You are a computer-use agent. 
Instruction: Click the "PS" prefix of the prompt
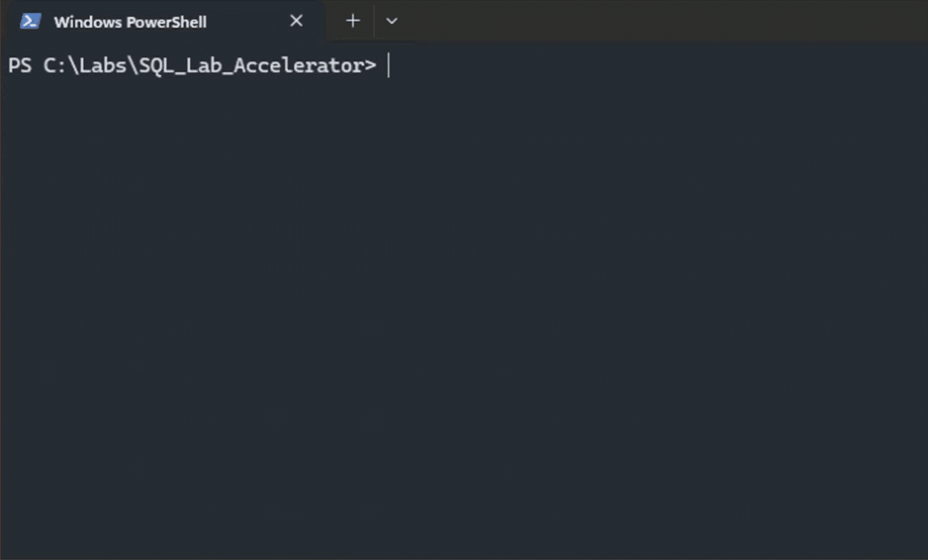(x=20, y=65)
